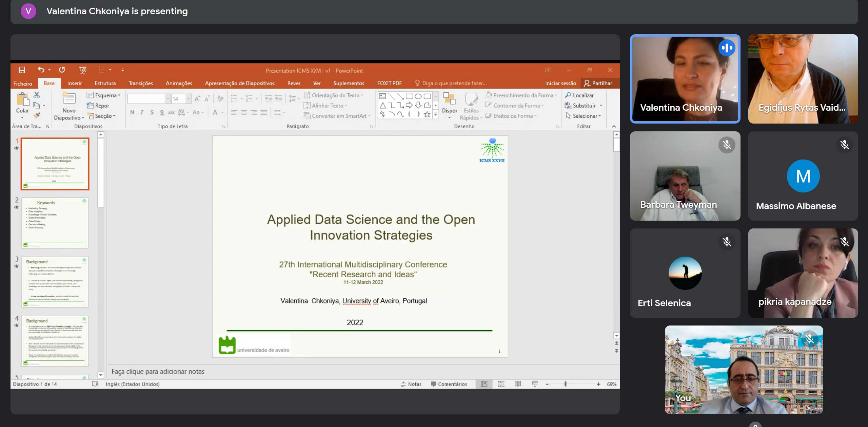Screen dimensions: 868x427
Task: Expand the shapes gallery more arrow
Action: click(x=436, y=115)
